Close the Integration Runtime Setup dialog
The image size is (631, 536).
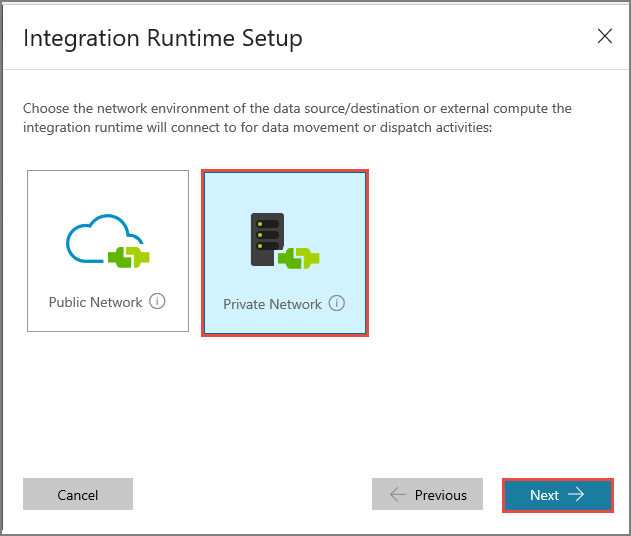[x=604, y=37]
